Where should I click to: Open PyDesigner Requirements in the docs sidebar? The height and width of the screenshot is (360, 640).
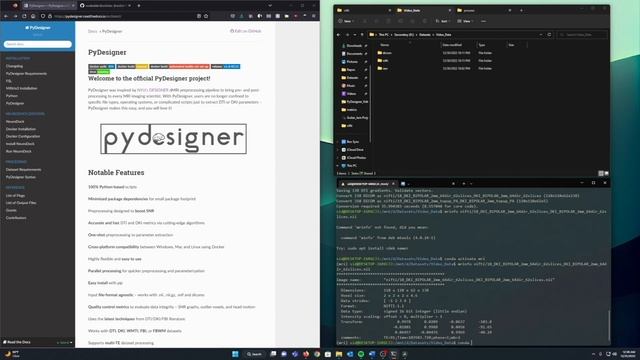click(x=26, y=73)
